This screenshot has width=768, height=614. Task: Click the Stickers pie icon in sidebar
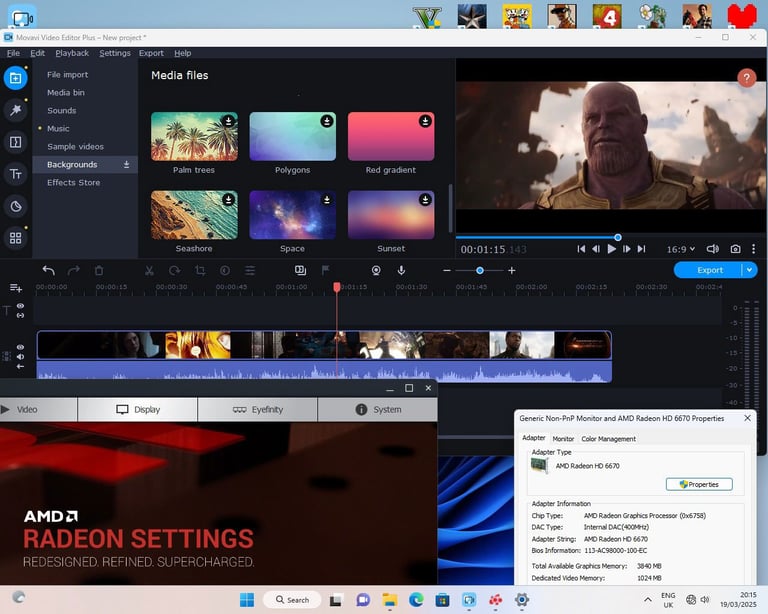tap(15, 206)
